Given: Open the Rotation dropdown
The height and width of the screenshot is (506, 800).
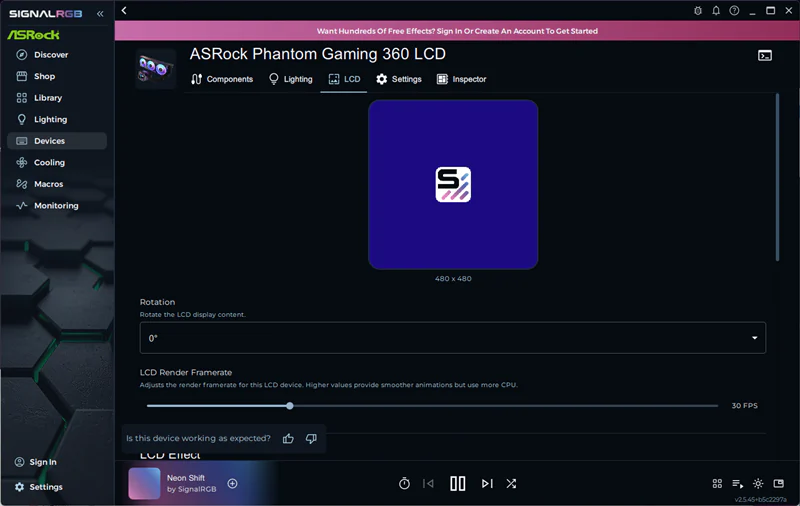Looking at the screenshot, I should tap(453, 338).
